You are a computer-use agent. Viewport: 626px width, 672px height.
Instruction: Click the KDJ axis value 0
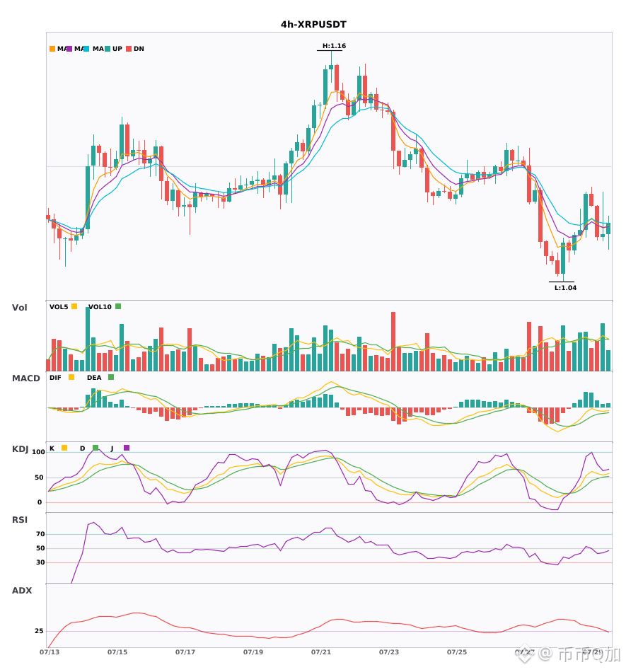tap(40, 502)
